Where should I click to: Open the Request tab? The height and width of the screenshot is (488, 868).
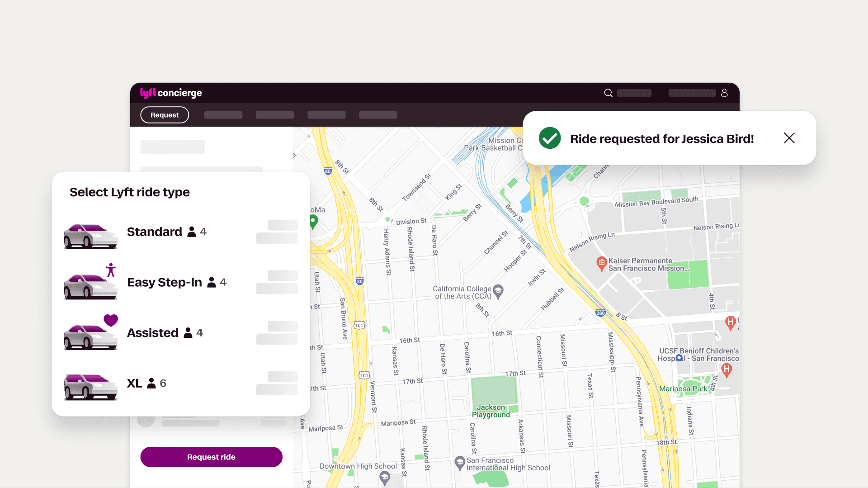pos(165,115)
